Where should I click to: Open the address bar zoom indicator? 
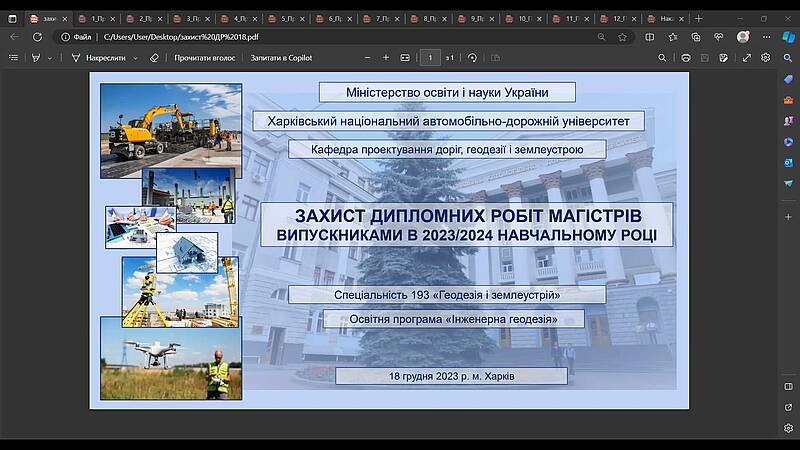(602, 37)
